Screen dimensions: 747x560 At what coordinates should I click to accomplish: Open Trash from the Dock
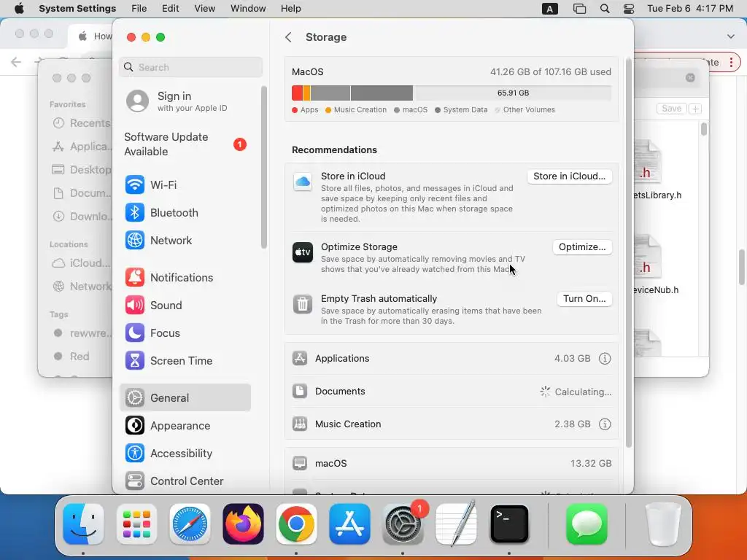tap(662, 524)
